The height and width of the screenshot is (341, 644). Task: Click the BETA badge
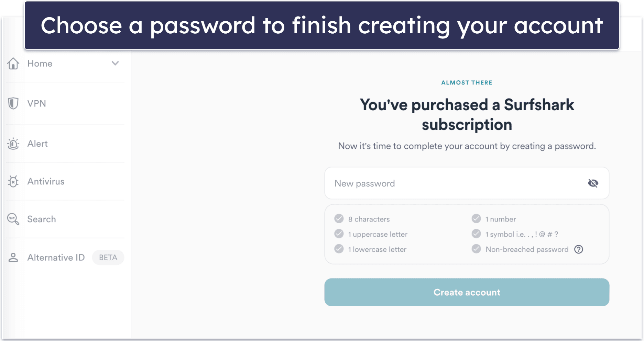tap(108, 258)
